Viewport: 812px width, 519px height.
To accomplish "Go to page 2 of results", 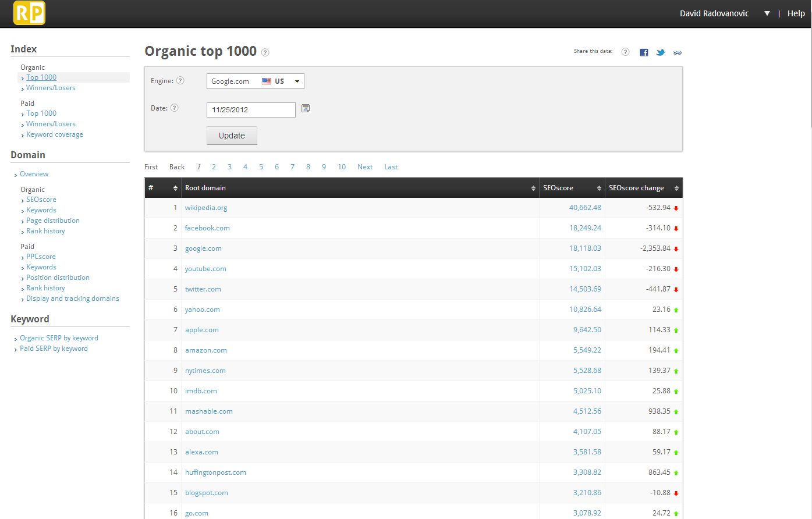I will click(214, 167).
